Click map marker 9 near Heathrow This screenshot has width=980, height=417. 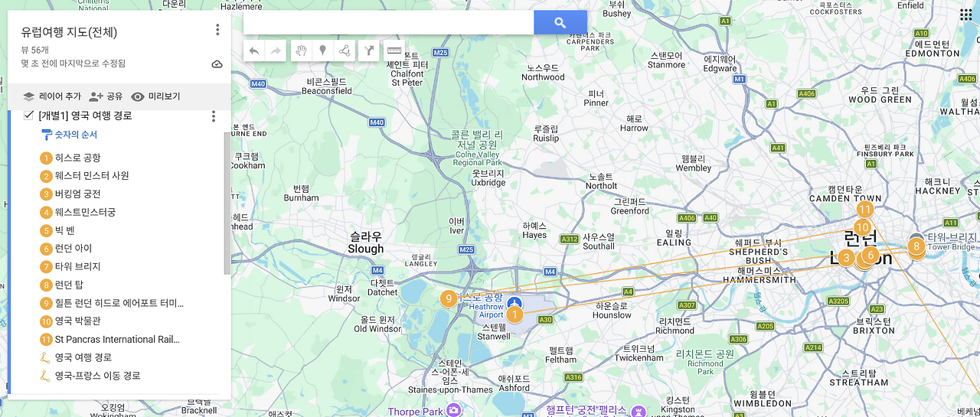pyautogui.click(x=449, y=298)
